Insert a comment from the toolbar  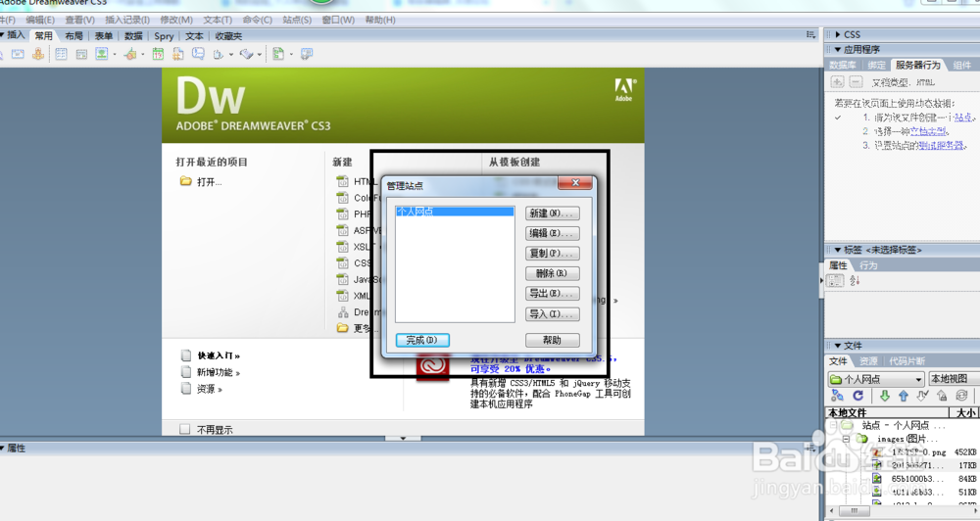coord(198,54)
